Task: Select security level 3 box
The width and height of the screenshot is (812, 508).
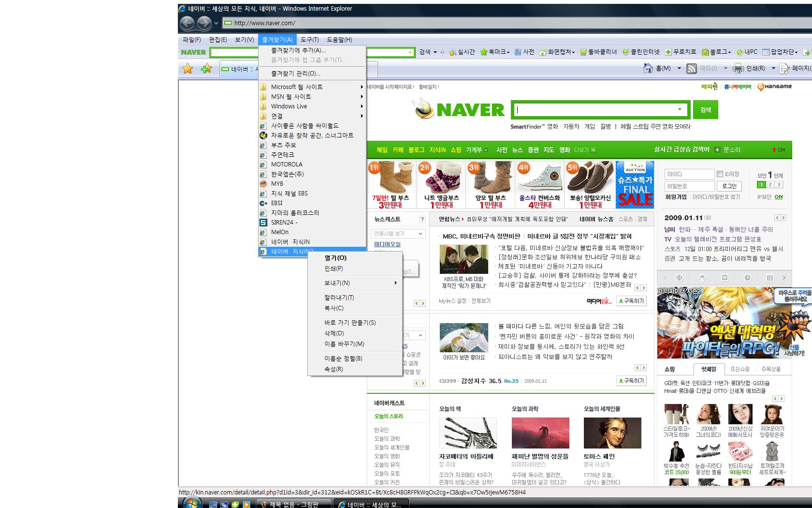Action: (779, 184)
